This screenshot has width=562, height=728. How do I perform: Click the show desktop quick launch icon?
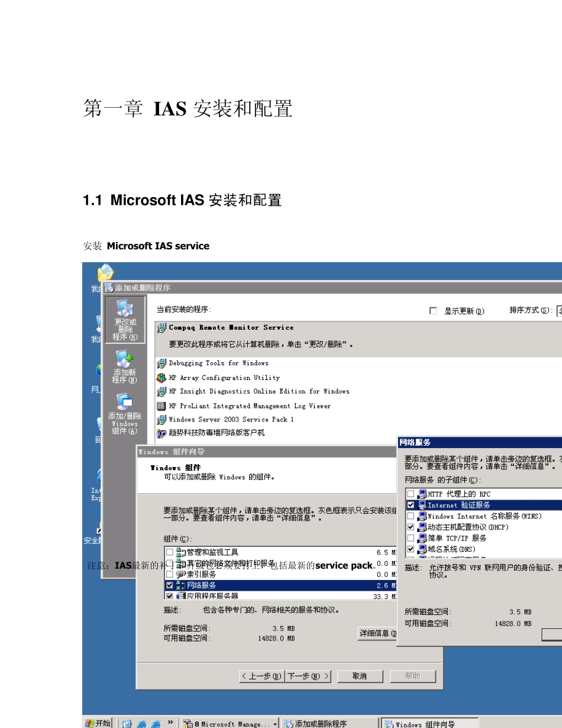click(127, 723)
